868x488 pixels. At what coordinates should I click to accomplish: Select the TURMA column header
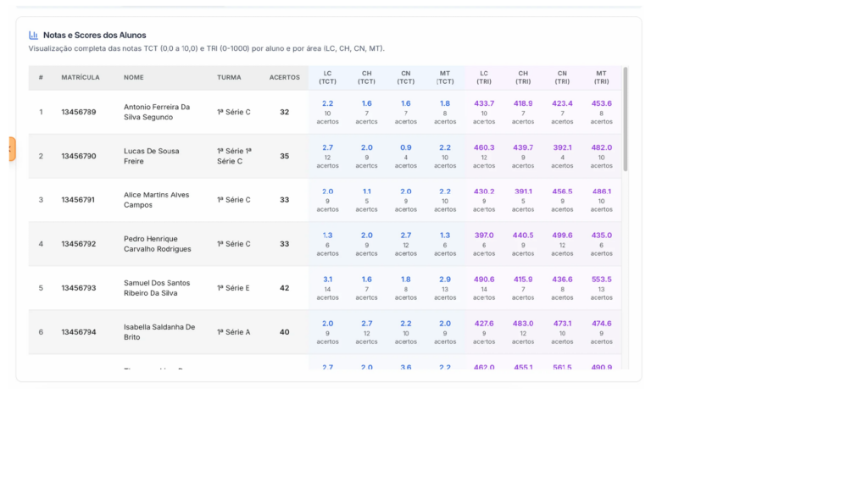[229, 78]
